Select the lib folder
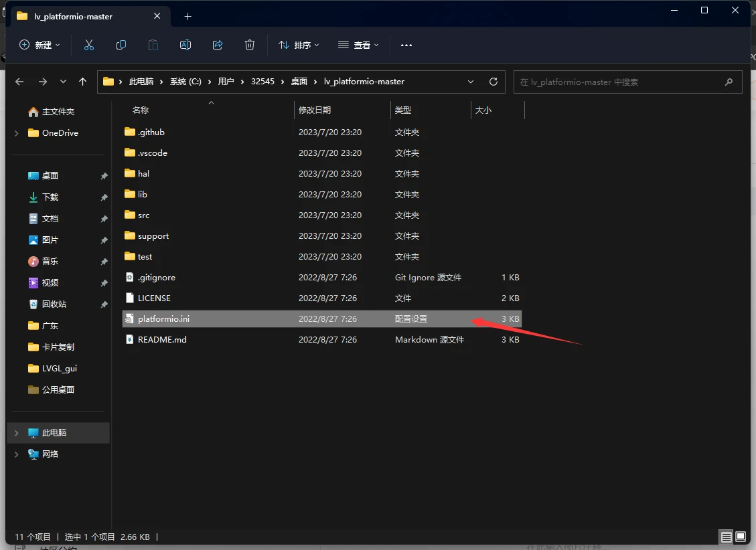The height and width of the screenshot is (550, 756). [322, 194]
